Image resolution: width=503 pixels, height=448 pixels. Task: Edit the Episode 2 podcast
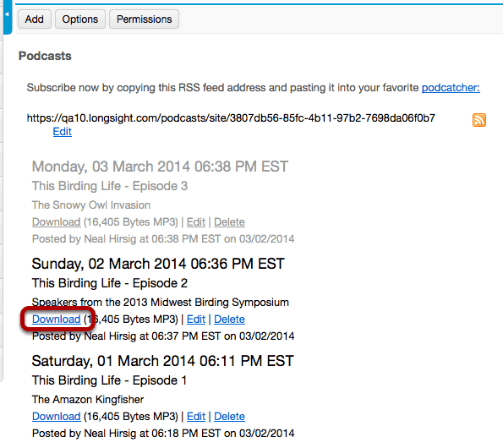[195, 319]
